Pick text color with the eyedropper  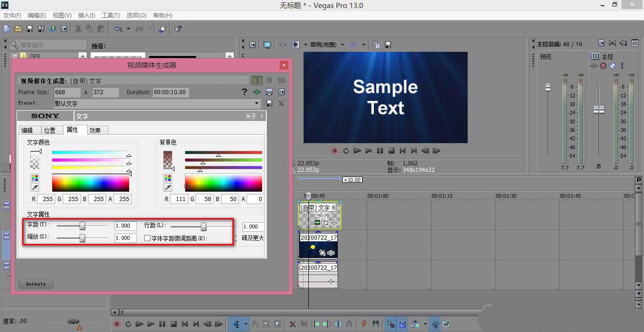(35, 188)
